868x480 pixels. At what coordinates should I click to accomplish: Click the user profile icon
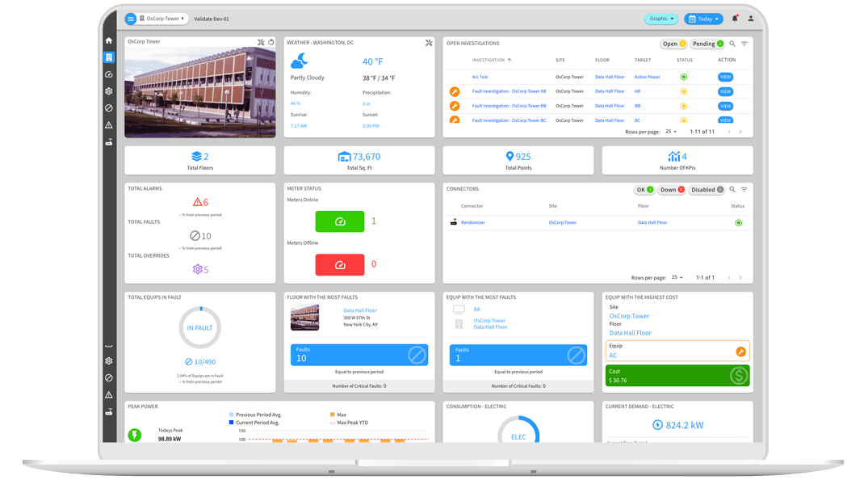pyautogui.click(x=751, y=19)
